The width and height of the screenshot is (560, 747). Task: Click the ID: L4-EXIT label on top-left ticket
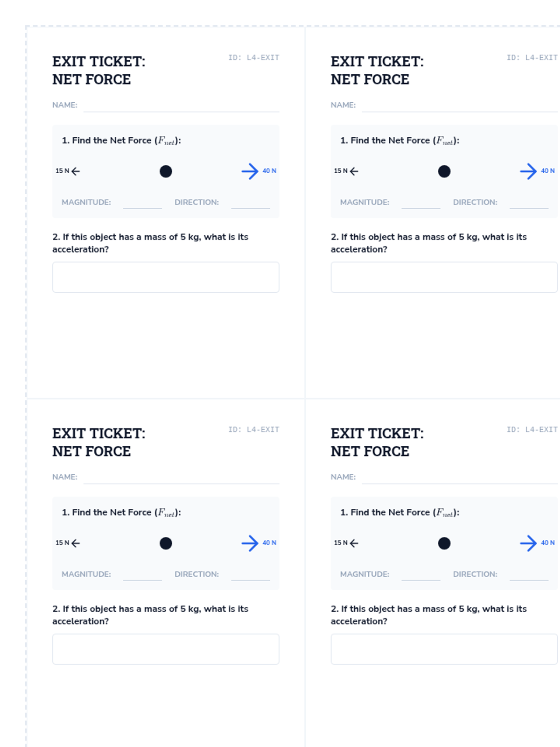(x=253, y=57)
